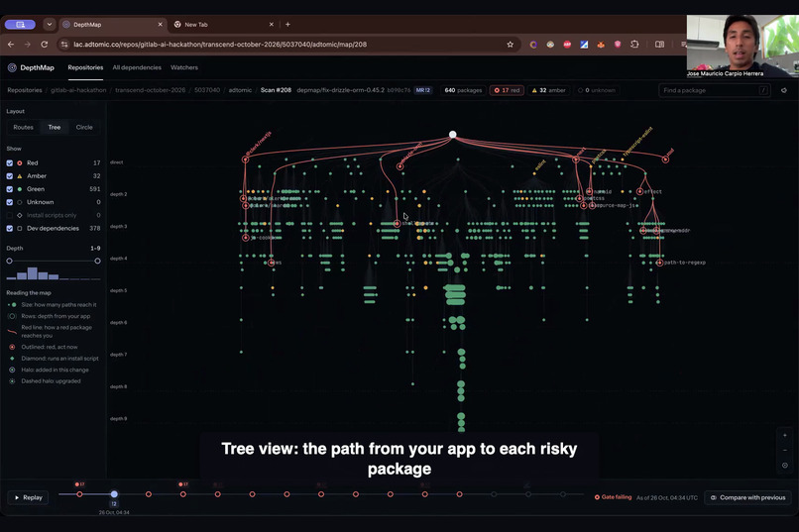Select the red @clerk/nextjs node
Viewport: 799px width, 532px height.
[245, 160]
